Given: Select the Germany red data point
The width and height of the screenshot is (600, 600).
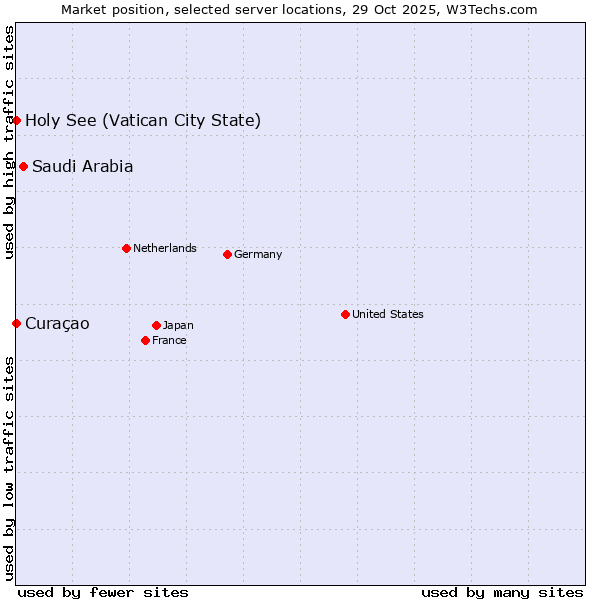Looking at the screenshot, I should [x=227, y=254].
